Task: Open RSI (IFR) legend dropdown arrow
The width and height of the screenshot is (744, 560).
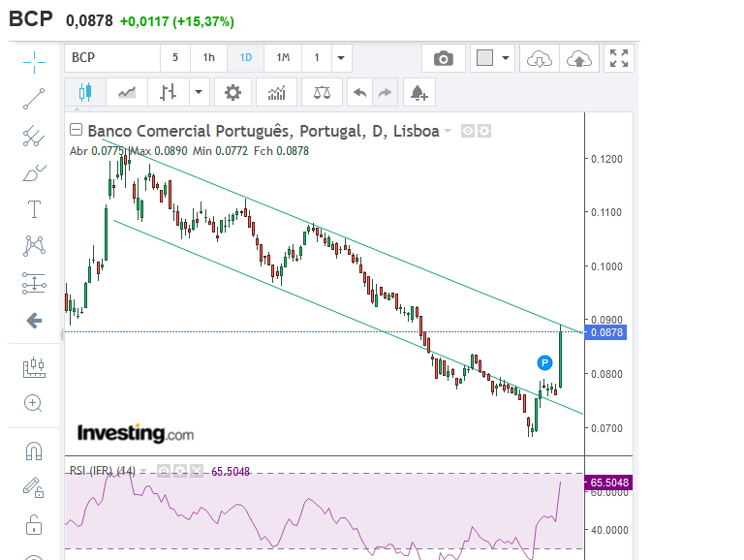Action: (142, 471)
